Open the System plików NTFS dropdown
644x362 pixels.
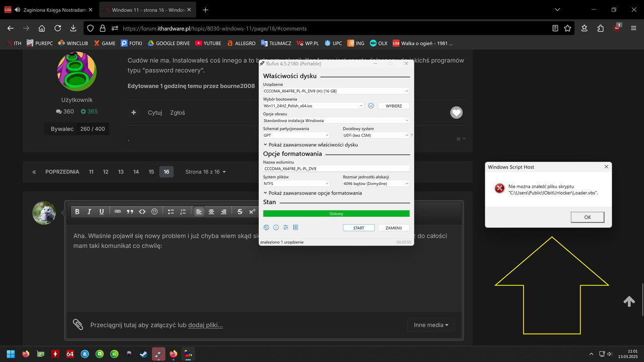click(x=296, y=184)
